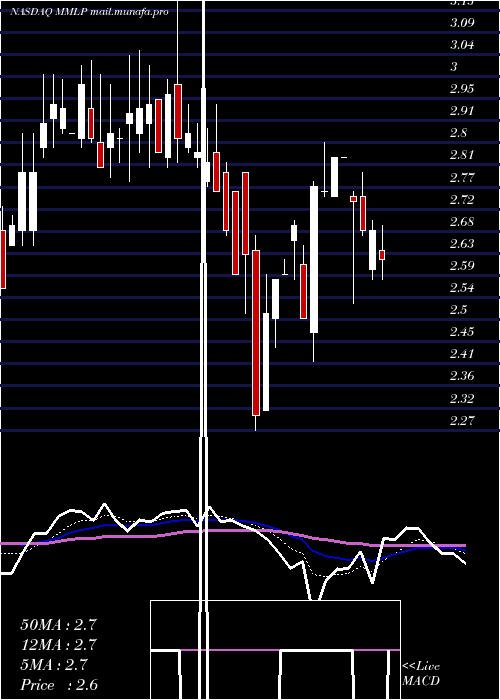Click the 2.45 price axis label
Screen dimensions: 500x700
point(462,332)
